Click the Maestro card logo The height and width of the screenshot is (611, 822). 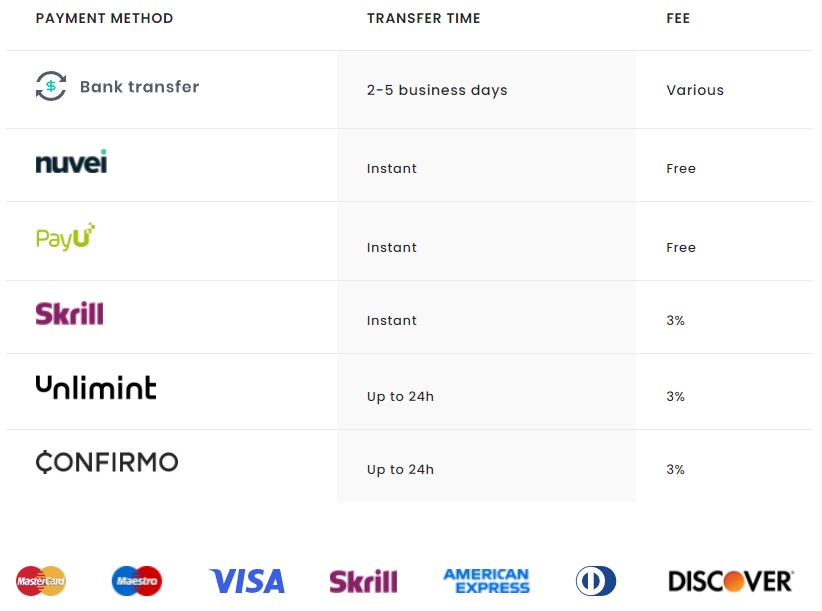[x=137, y=580]
